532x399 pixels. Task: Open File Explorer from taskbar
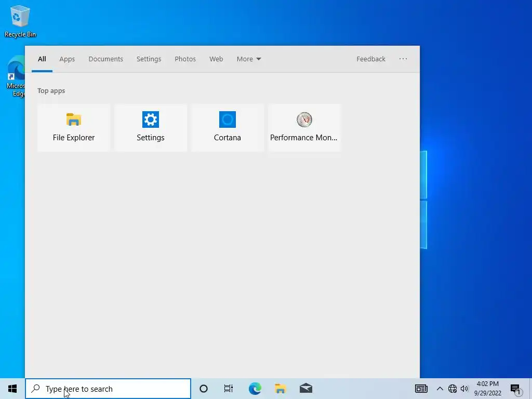click(280, 389)
